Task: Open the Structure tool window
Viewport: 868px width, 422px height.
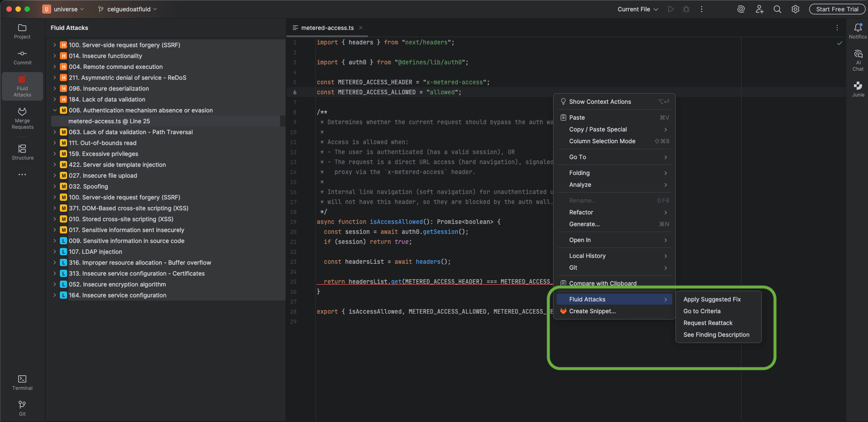Action: 22,152
